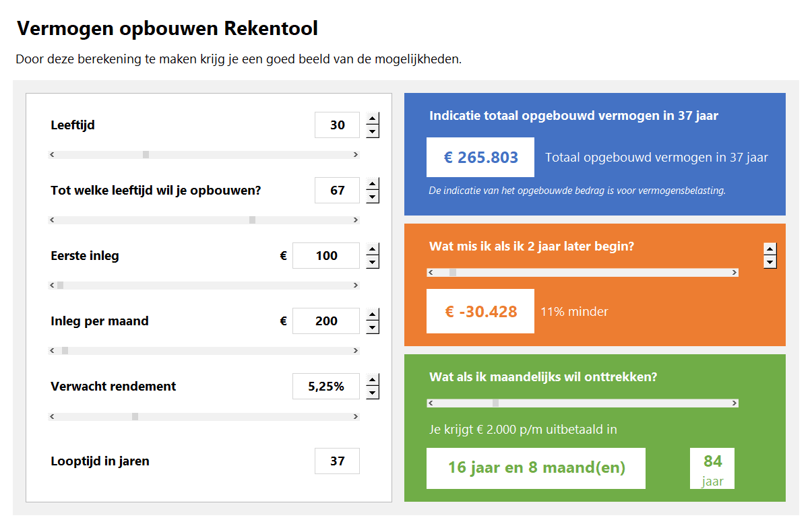This screenshot has height=528, width=812.
Task: Click the total amount € 265.803 box
Action: [x=480, y=158]
